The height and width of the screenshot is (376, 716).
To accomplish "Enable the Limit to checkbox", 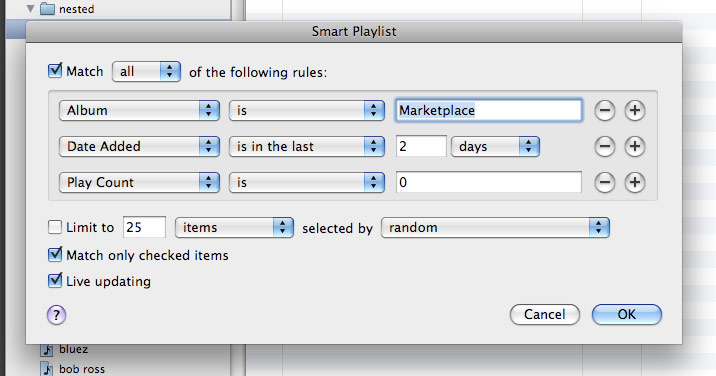I will coord(55,227).
